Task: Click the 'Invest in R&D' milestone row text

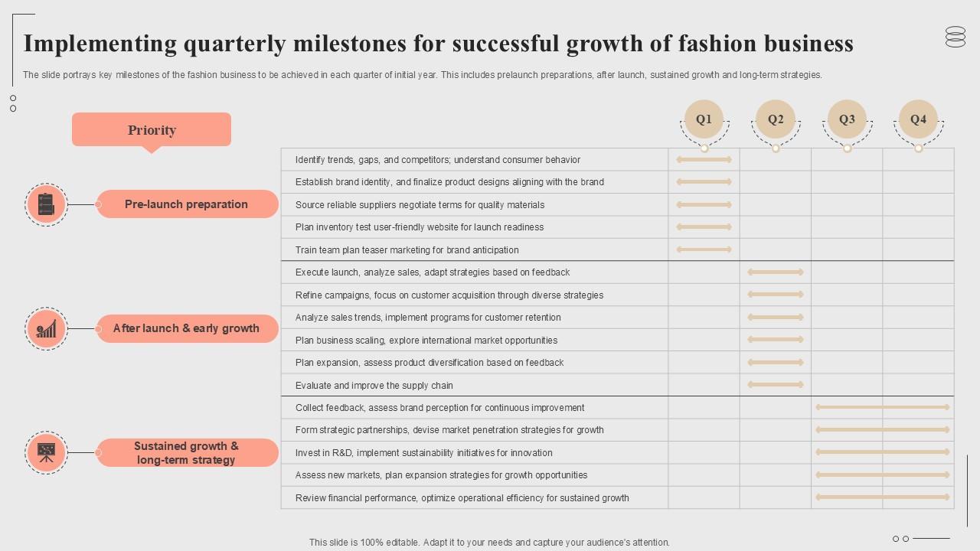Action: click(x=424, y=453)
